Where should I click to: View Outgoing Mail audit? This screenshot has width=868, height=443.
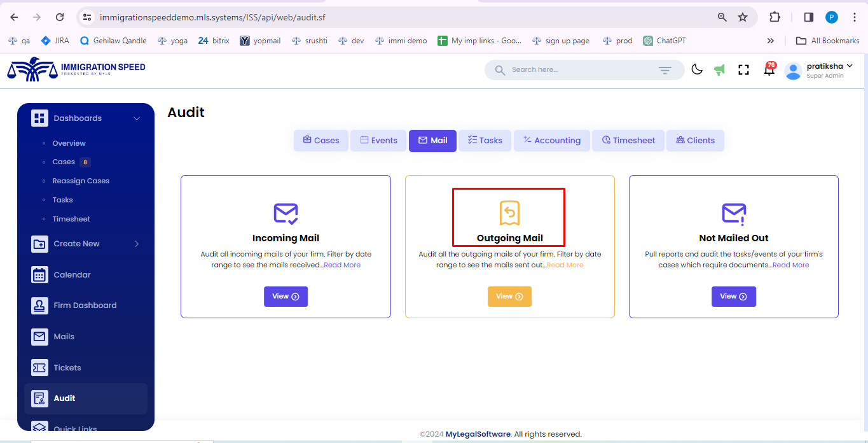pos(509,297)
